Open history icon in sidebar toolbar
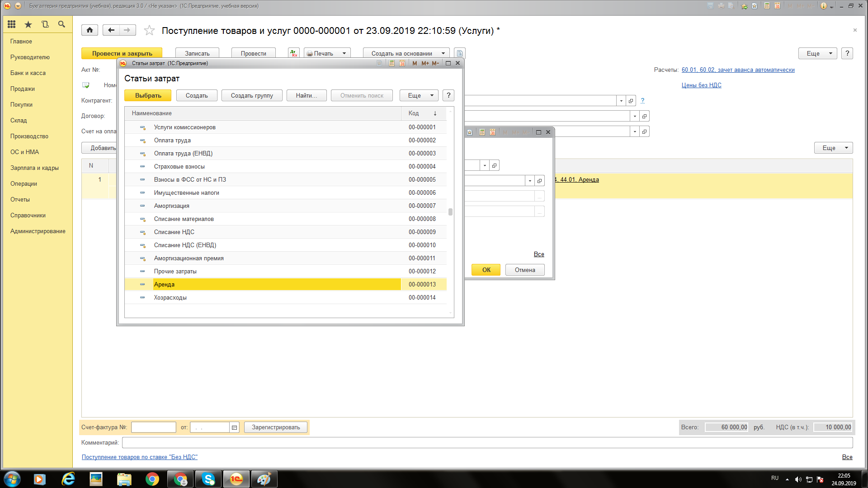This screenshot has width=868, height=488. 45,24
